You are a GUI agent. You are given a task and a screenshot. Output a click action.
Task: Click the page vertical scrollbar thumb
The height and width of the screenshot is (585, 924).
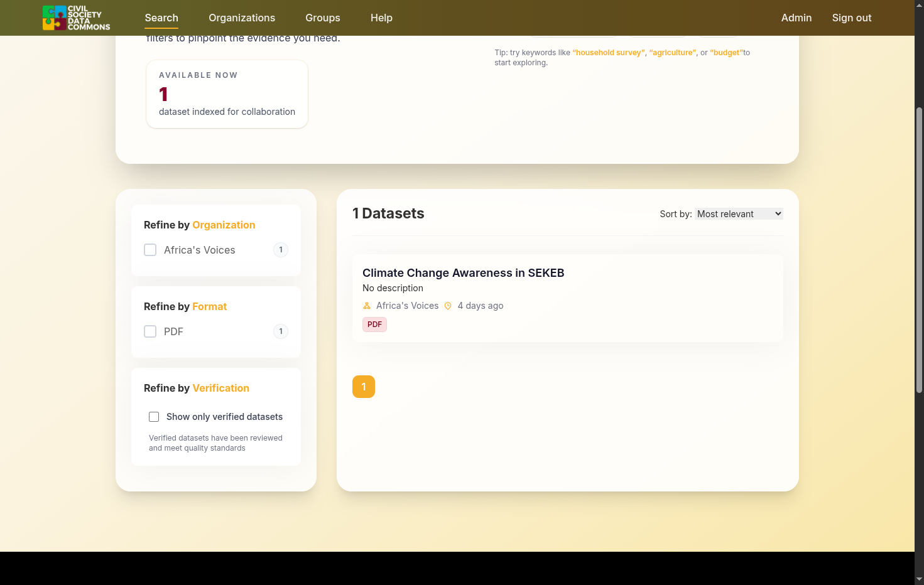[920, 250]
